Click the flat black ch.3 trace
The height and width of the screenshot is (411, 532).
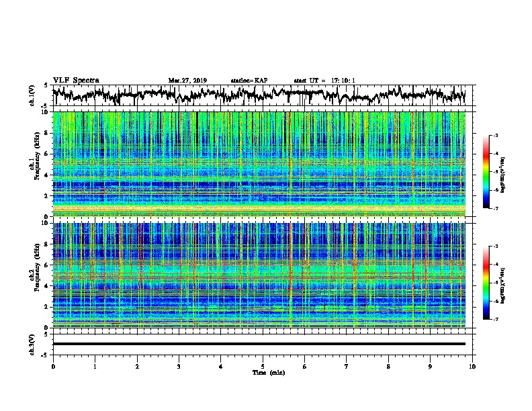click(x=259, y=344)
